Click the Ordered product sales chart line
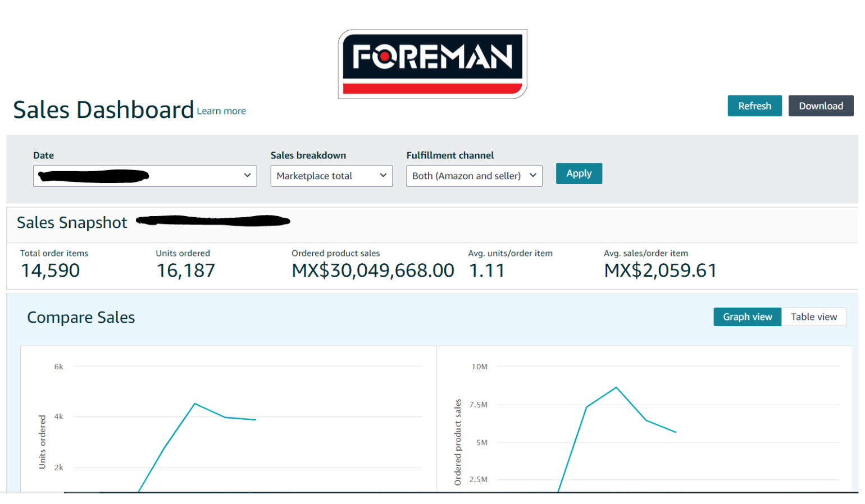The width and height of the screenshot is (865, 504). pyautogui.click(x=615, y=387)
